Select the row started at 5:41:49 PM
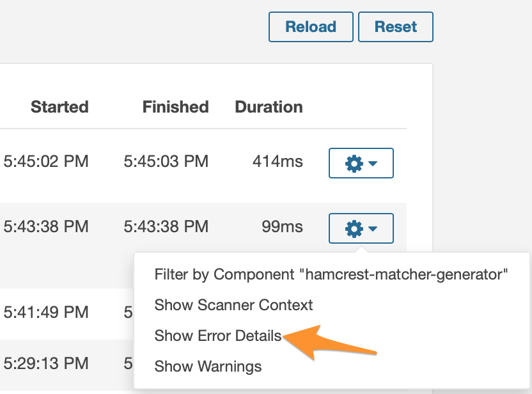532x394 pixels. click(46, 312)
